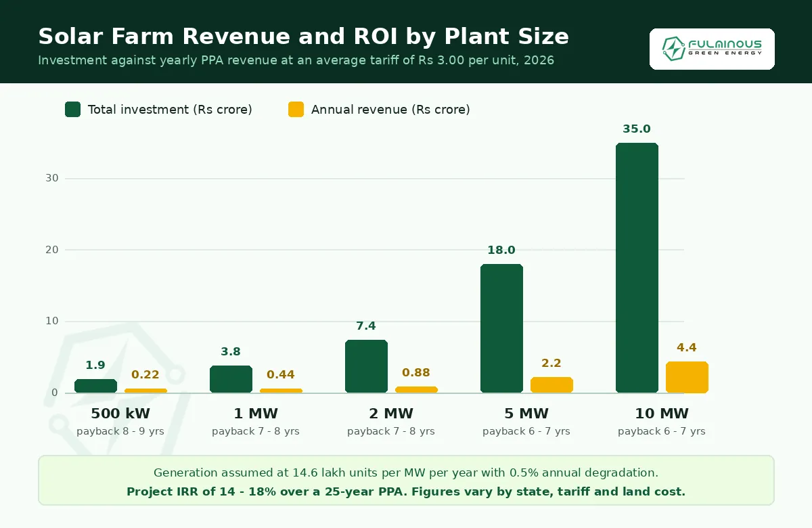Click the 1 MW yellow revenue bar

point(281,391)
